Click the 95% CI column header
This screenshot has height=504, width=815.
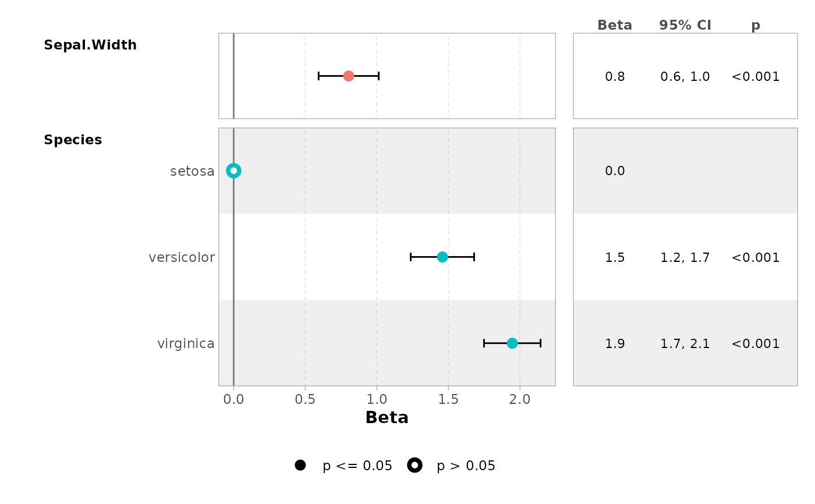[x=685, y=25]
